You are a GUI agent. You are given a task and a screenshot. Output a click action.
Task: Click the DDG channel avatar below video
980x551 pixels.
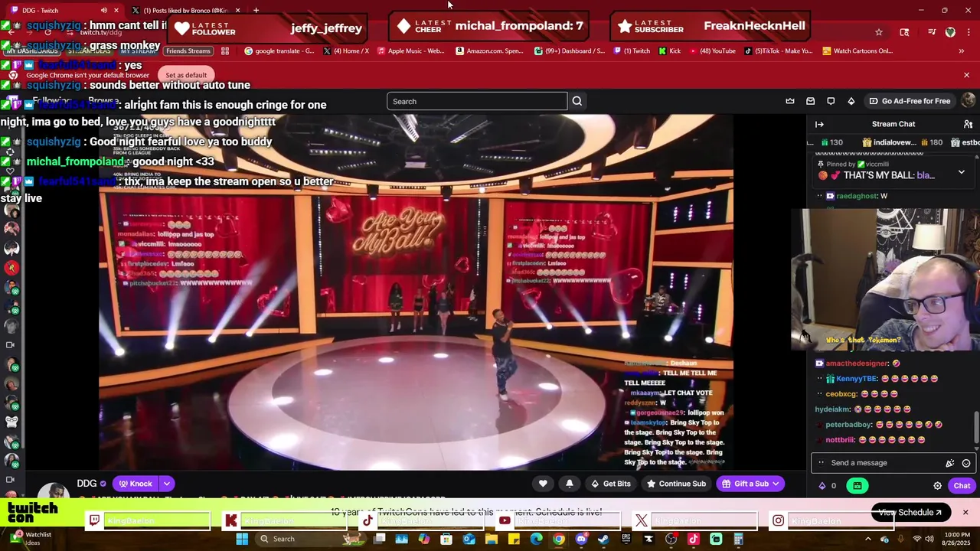(54, 491)
